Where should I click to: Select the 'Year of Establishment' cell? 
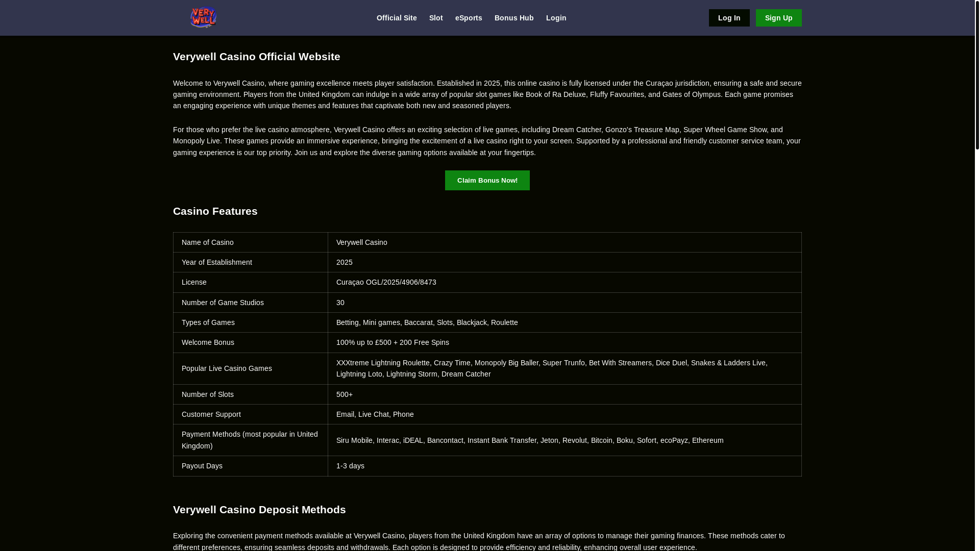250,262
